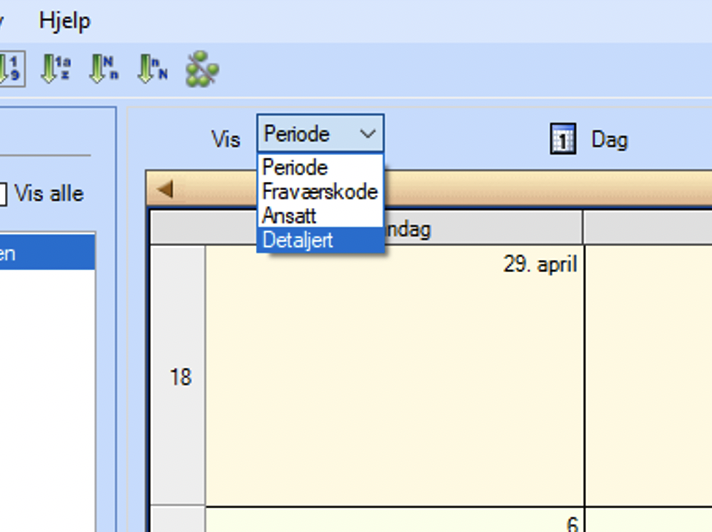Screen dimensions: 712x532
Task: Toggle the Vis alle checkbox
Action: 3,194
